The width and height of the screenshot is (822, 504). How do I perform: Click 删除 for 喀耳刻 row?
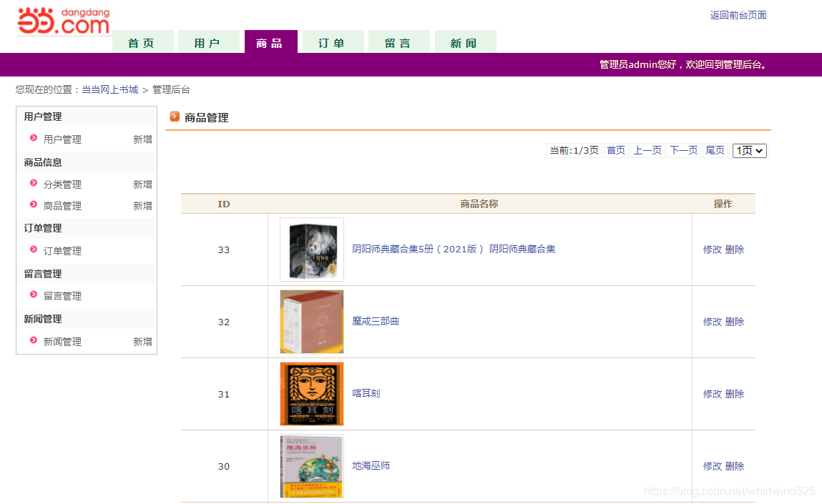[x=735, y=394]
